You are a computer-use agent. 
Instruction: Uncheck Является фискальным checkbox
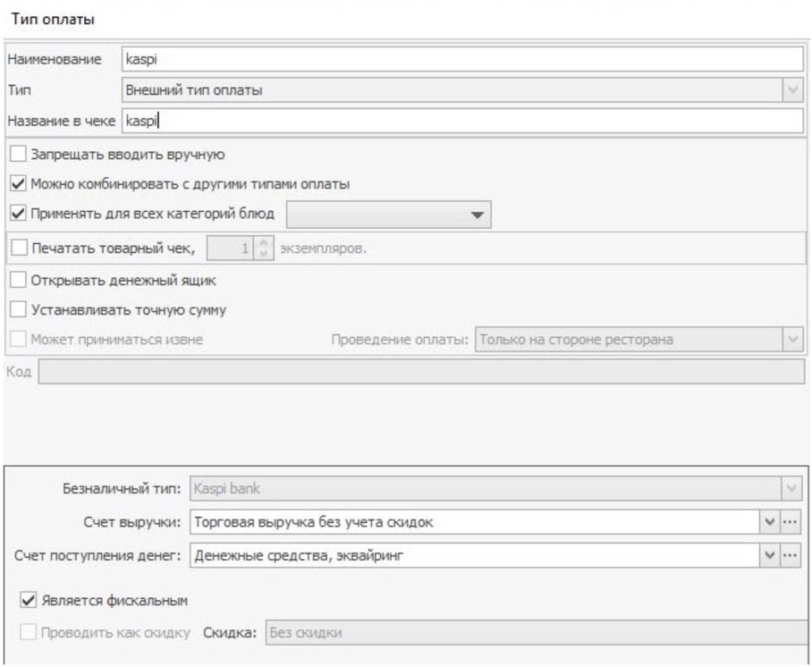[x=29, y=600]
